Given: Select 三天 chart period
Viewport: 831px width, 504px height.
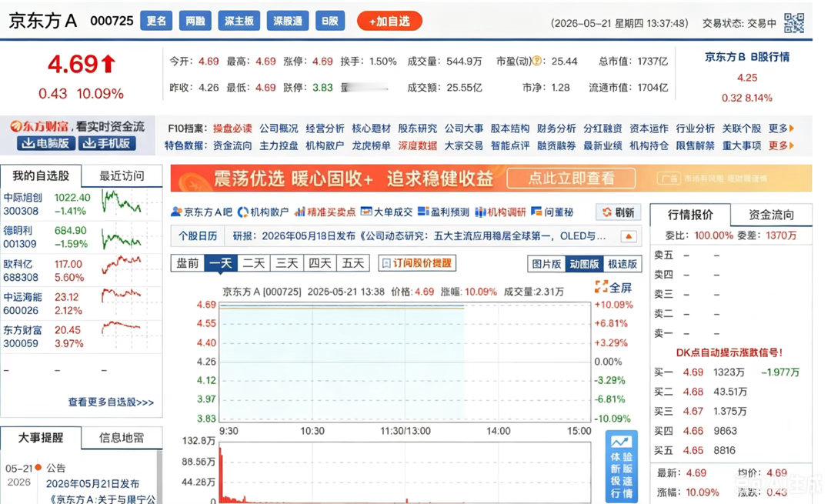Looking at the screenshot, I should (287, 263).
